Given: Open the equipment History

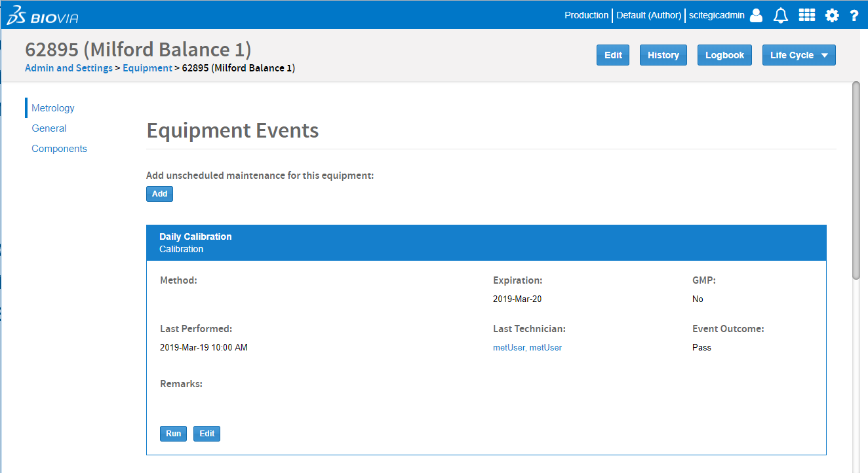Looking at the screenshot, I should click(663, 55).
